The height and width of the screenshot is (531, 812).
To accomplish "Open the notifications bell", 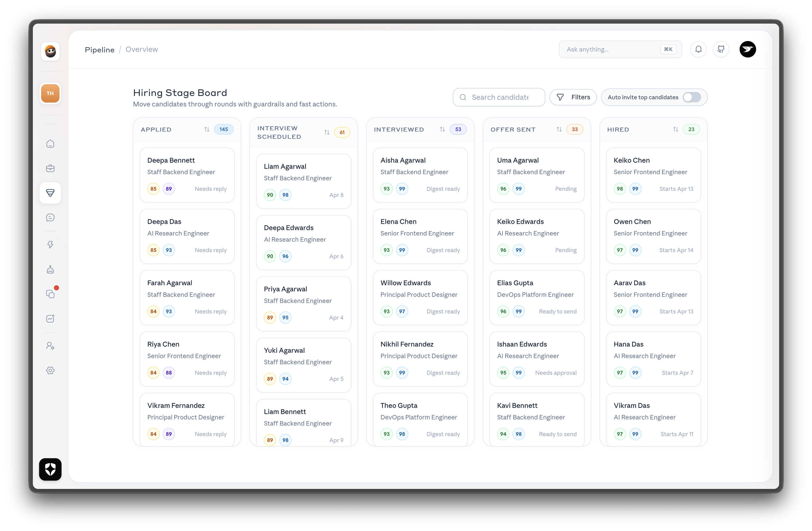I will (698, 50).
